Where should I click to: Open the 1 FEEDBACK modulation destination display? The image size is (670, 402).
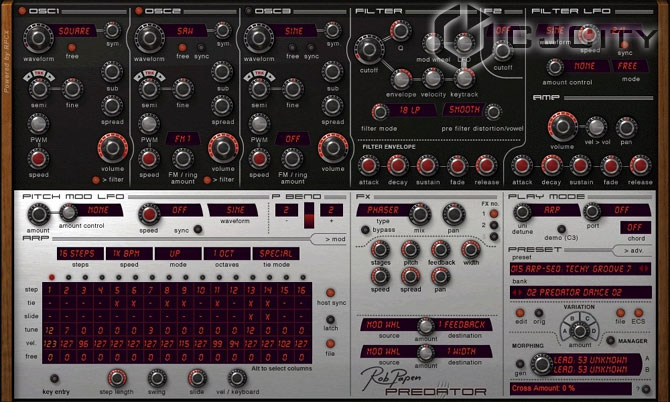click(x=461, y=325)
